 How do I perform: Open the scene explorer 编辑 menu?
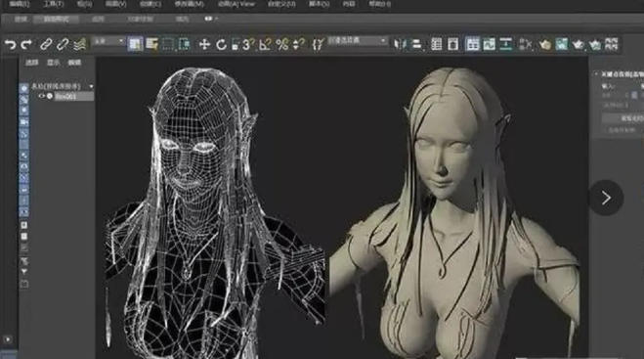point(74,63)
